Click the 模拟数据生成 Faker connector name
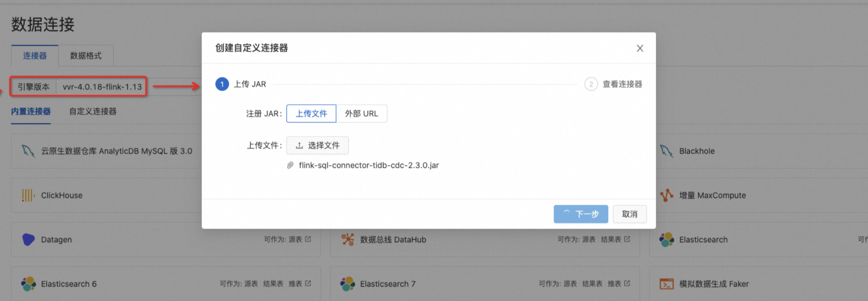Viewport: 868px width, 301px height. pos(714,284)
